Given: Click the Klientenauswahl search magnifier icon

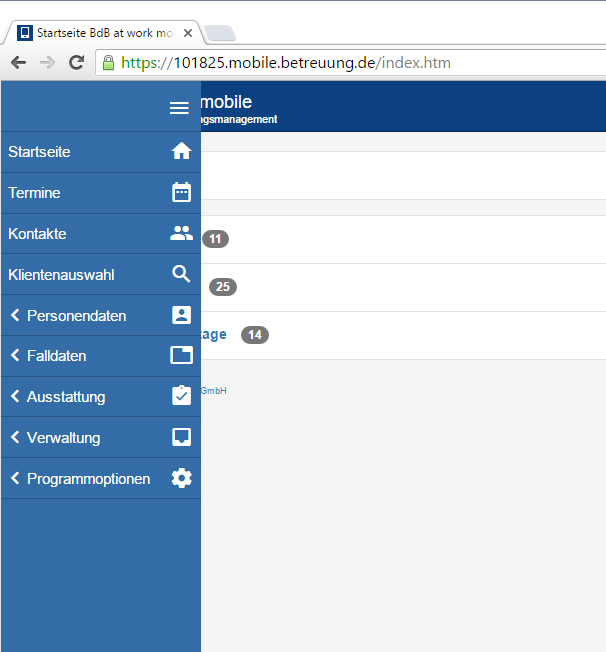Looking at the screenshot, I should (x=181, y=274).
